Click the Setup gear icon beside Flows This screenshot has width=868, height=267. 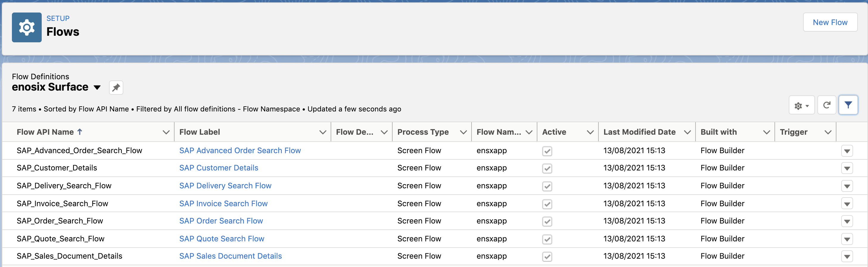pos(27,27)
